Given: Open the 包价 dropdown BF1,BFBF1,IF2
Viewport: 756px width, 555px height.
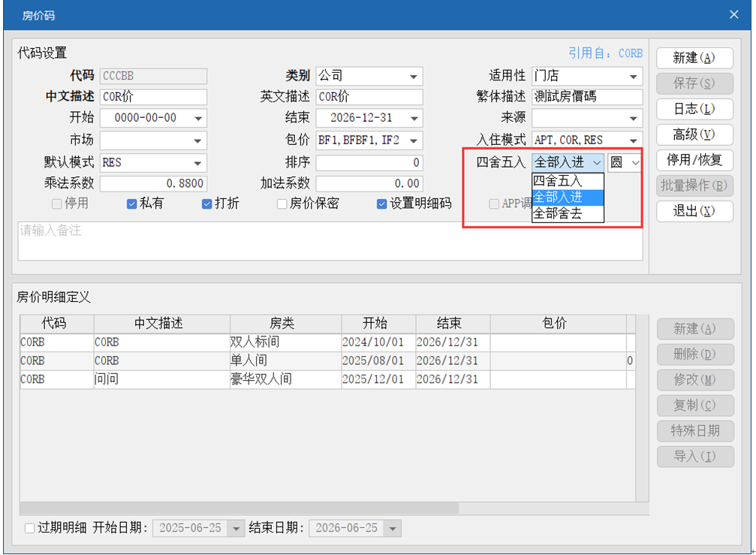Looking at the screenshot, I should [x=414, y=140].
